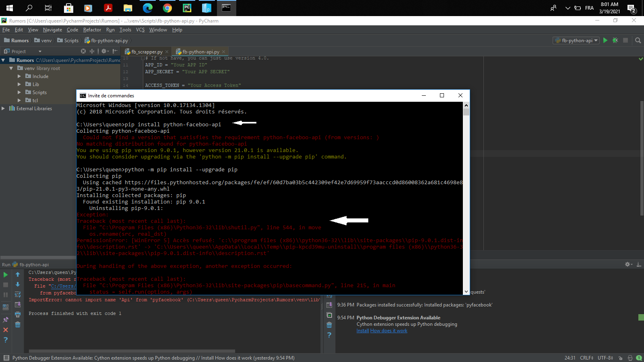Click scroll from source target icon
The image size is (644, 362).
[83, 51]
